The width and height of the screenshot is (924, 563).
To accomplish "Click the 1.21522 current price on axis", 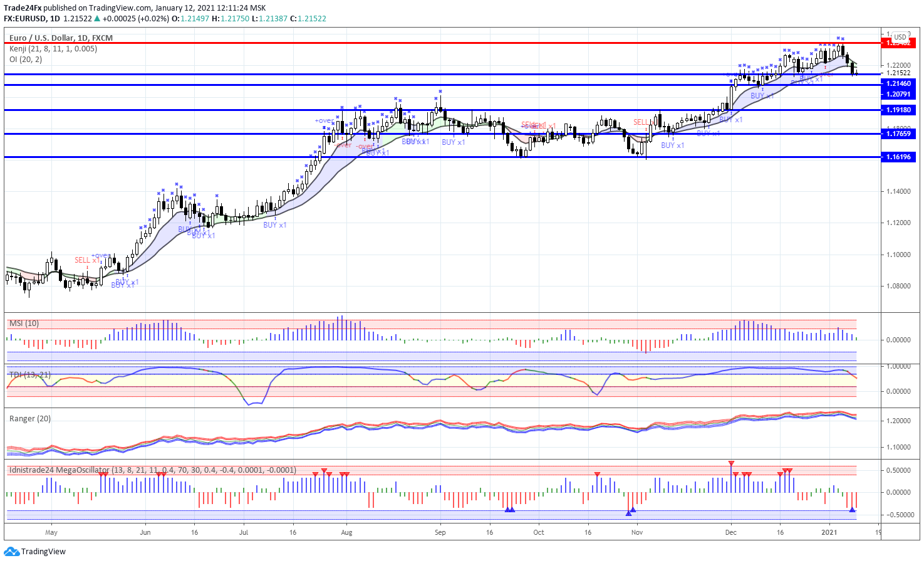I will coord(898,73).
